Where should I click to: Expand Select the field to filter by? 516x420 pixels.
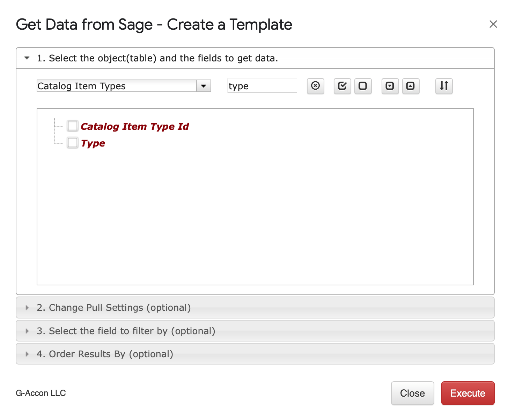coord(27,331)
